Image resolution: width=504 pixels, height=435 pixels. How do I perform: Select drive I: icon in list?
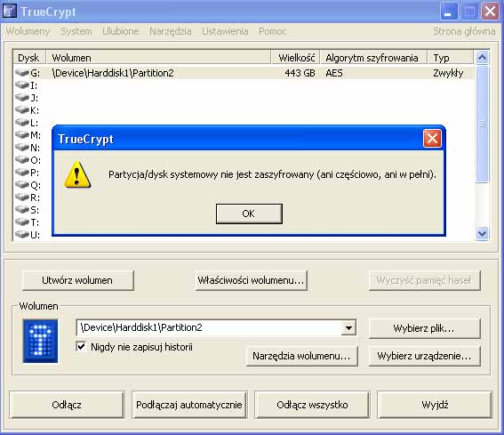pos(22,85)
